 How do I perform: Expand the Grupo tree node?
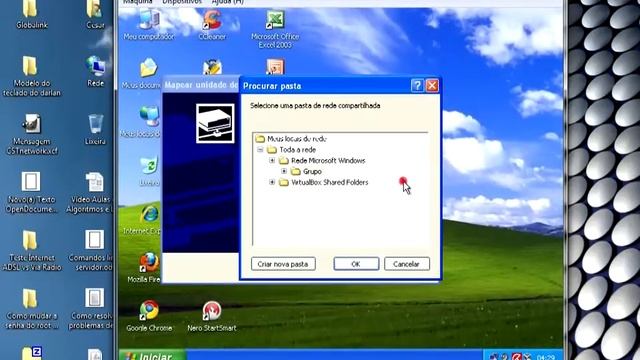(x=284, y=171)
